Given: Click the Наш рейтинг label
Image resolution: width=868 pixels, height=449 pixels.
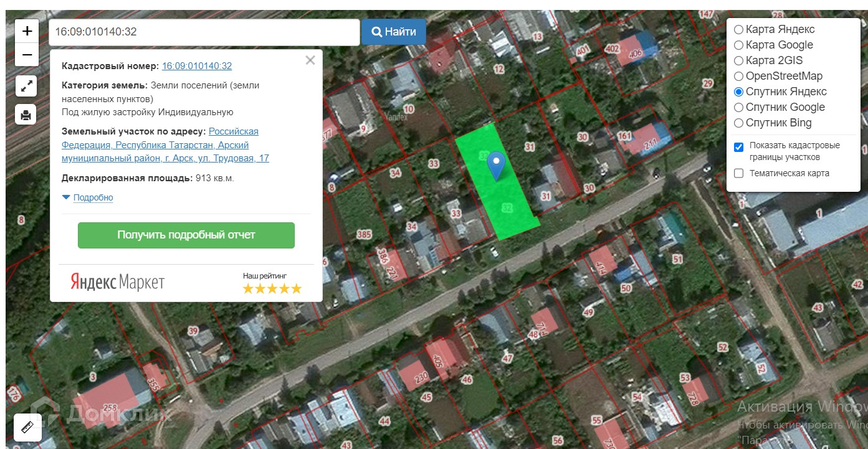Looking at the screenshot, I should click(265, 275).
